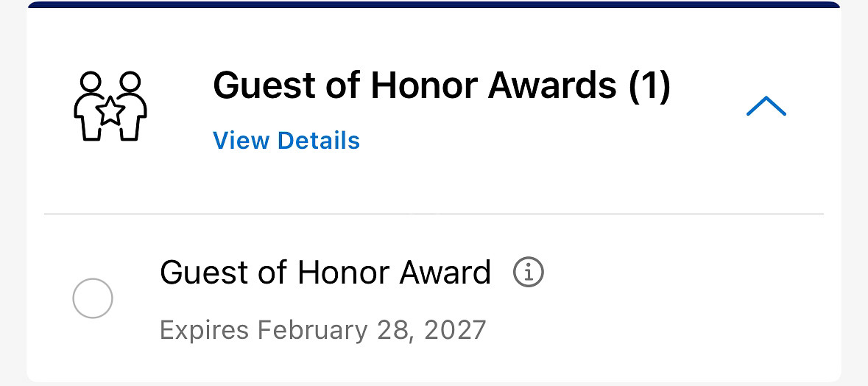Click the divider line below View Details
Image resolution: width=868 pixels, height=386 pixels.
434,213
